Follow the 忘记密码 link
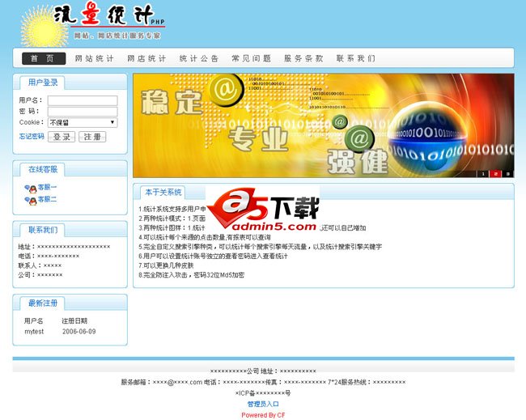 [x=32, y=136]
